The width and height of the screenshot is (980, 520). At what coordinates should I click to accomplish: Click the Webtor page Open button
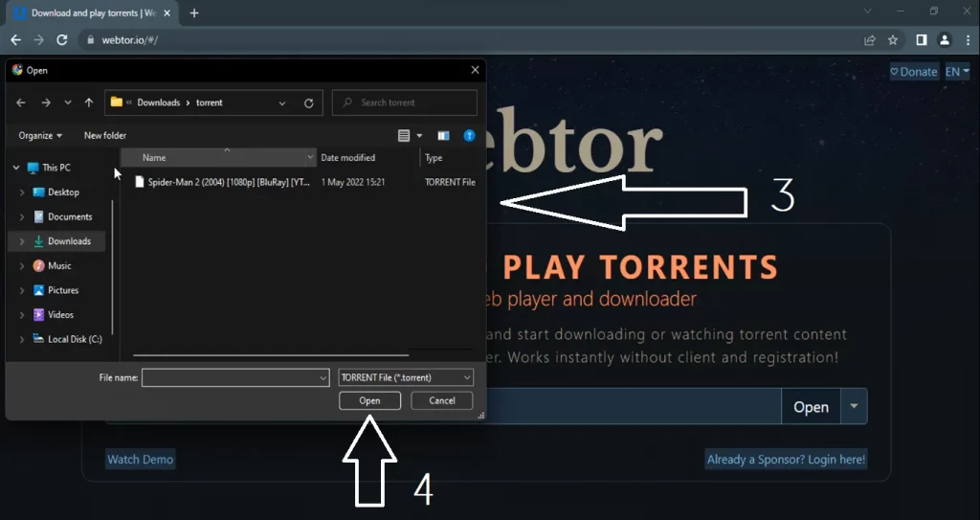pos(811,407)
